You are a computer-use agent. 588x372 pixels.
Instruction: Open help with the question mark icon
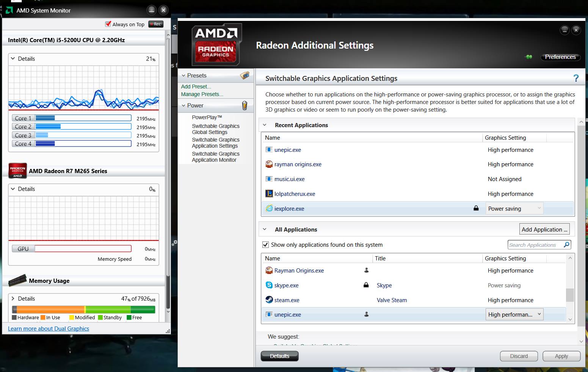(x=576, y=78)
